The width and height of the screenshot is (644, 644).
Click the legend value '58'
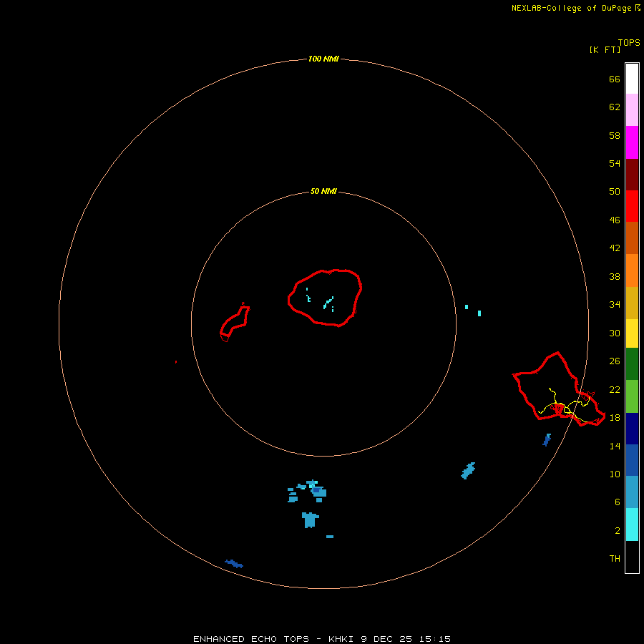615,135
